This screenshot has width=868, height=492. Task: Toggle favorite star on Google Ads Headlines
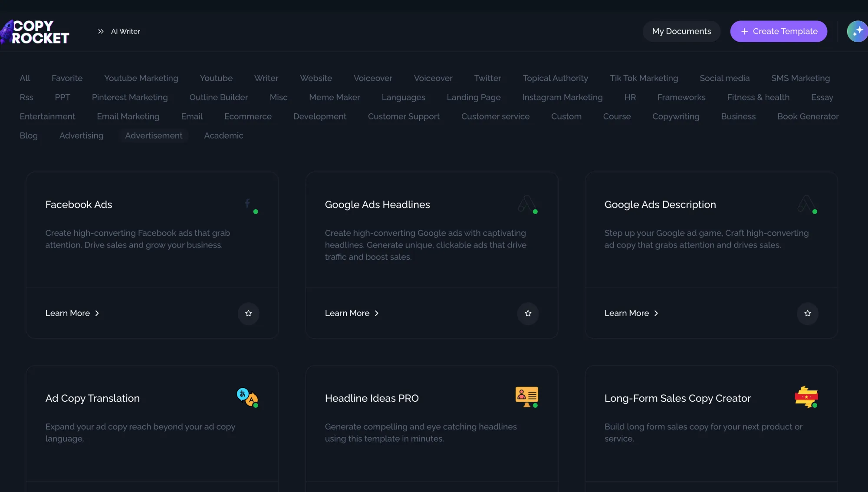coord(528,313)
